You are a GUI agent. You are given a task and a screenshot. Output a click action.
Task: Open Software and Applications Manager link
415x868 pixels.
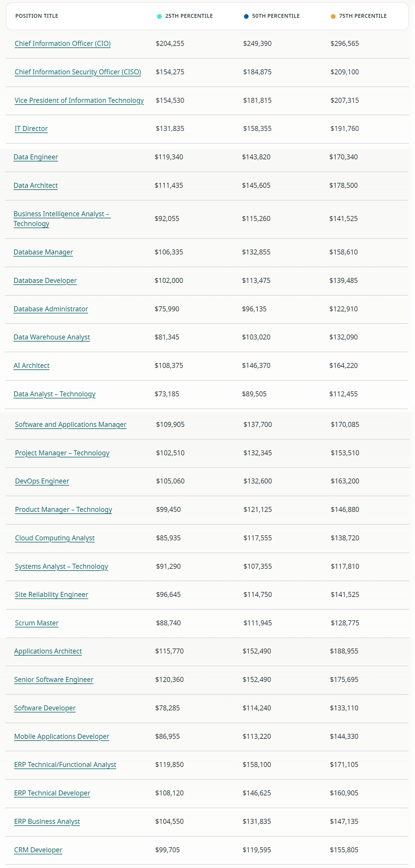coord(71,424)
